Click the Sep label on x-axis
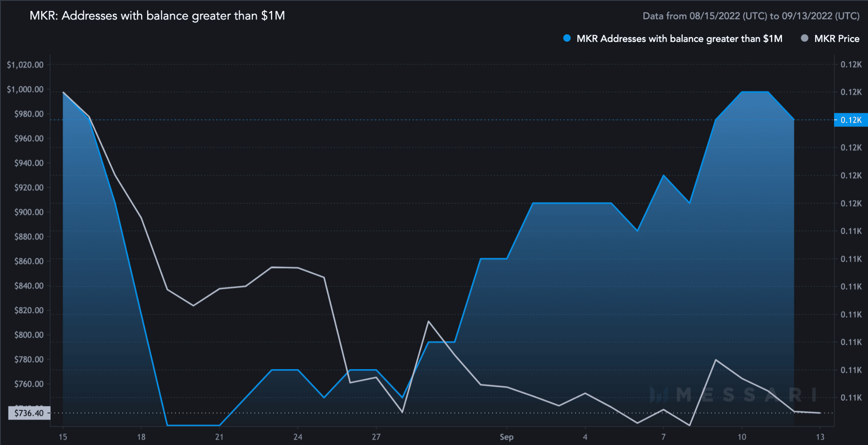 [x=506, y=437]
